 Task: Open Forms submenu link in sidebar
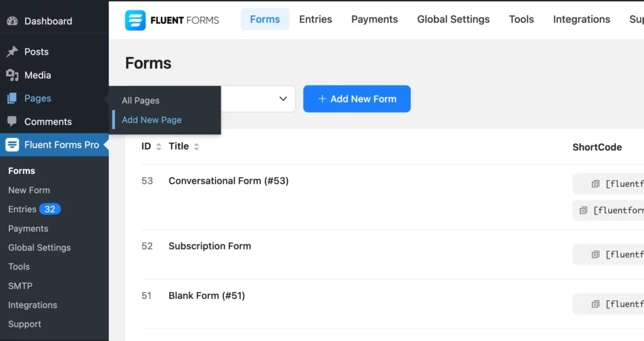pos(22,171)
